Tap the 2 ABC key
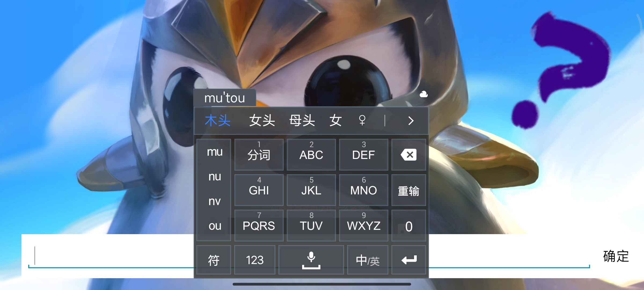The width and height of the screenshot is (644, 290). [311, 155]
